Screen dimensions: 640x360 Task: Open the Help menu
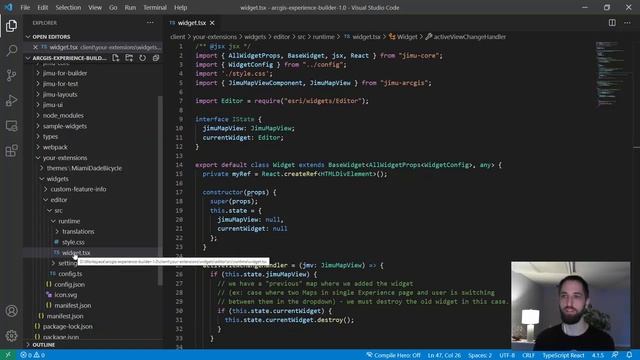(x=180, y=7)
